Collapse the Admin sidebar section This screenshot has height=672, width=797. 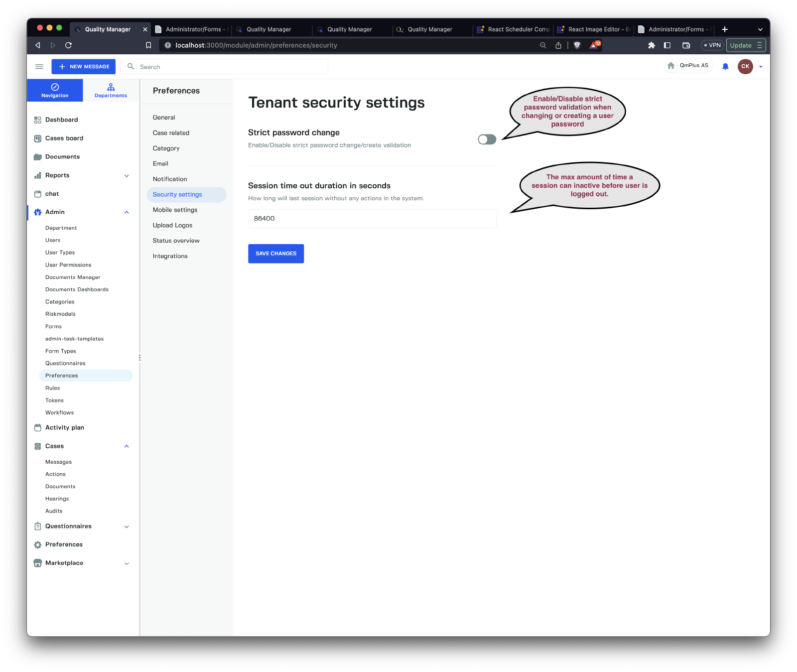127,212
